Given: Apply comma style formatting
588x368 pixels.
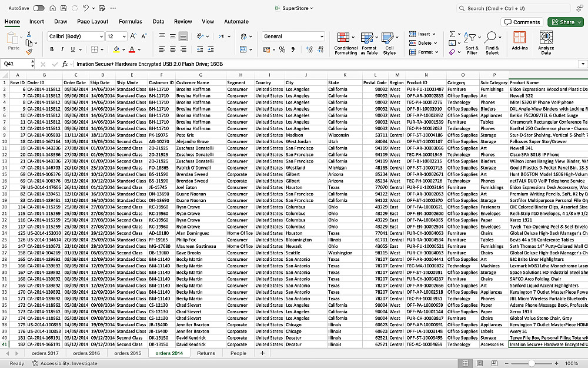Looking at the screenshot, I should 293,49.
